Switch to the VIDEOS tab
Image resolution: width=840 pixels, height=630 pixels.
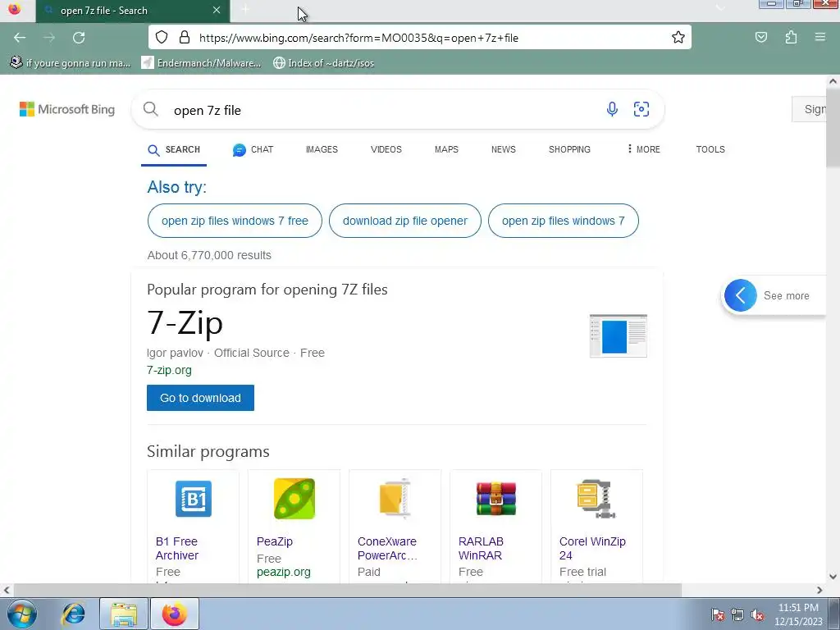tap(386, 149)
